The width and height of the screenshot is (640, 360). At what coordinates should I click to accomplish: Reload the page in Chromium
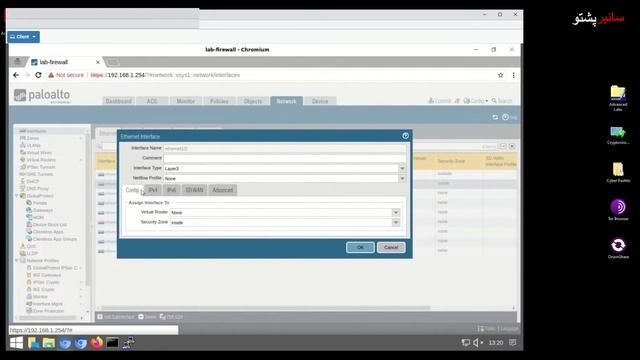click(x=38, y=75)
